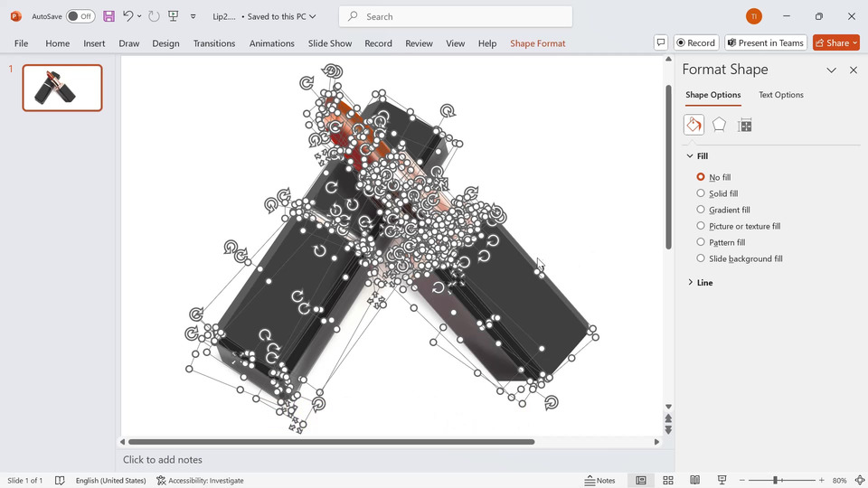Click the zoom in plus button

tap(822, 480)
